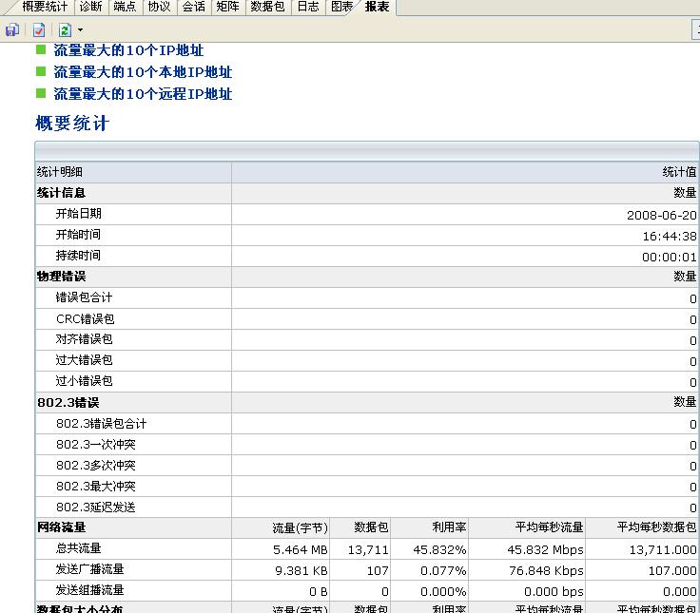
Task: Click the date value 2008-06-20
Action: click(662, 216)
